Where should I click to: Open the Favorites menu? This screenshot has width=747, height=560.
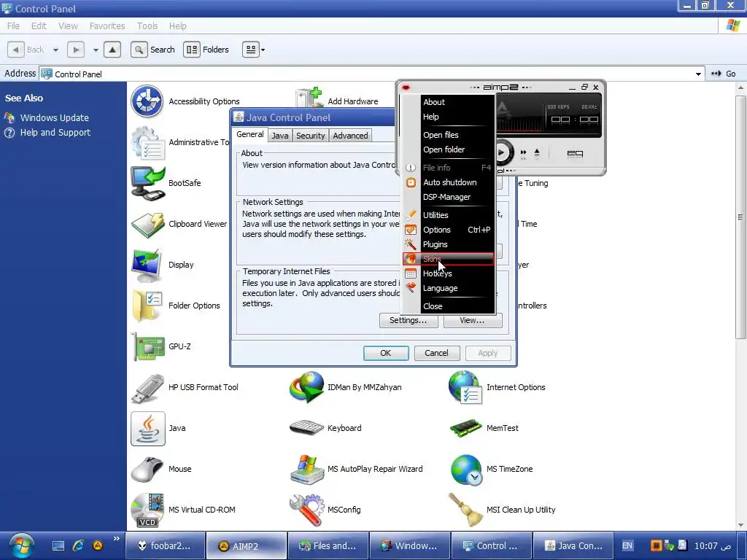pos(107,26)
